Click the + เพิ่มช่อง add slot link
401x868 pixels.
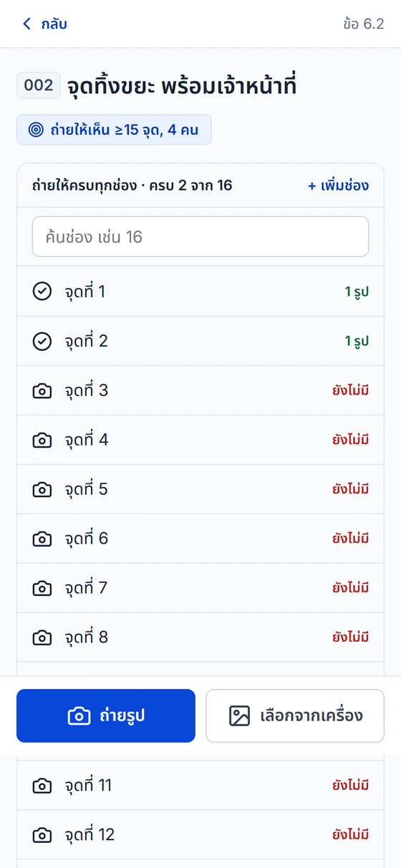click(339, 185)
